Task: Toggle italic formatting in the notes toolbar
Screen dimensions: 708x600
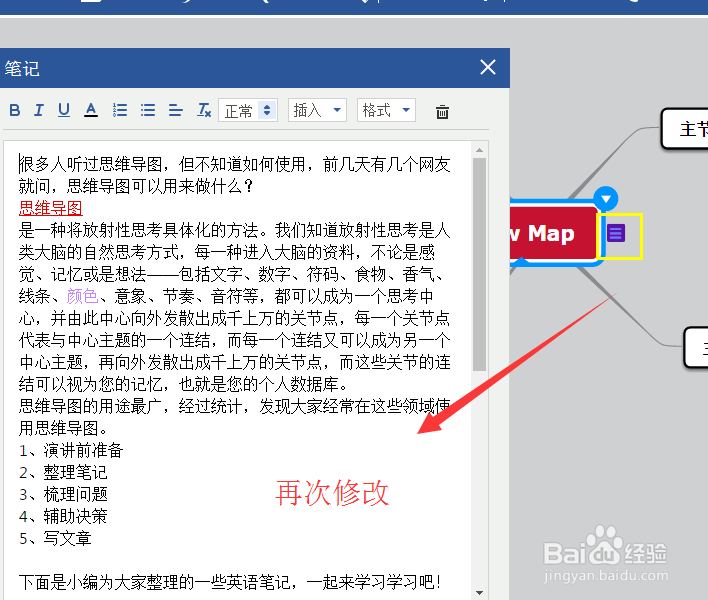Action: (x=39, y=110)
